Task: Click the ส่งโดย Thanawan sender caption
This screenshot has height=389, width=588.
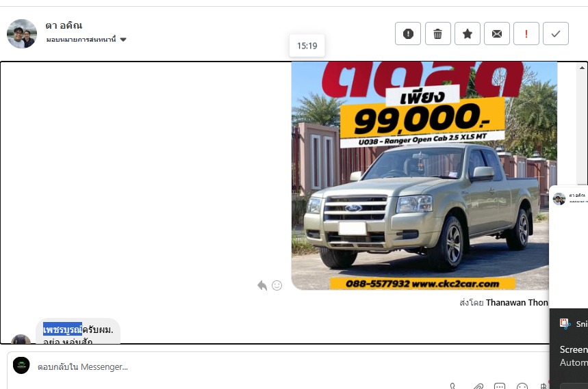Action: (504, 302)
